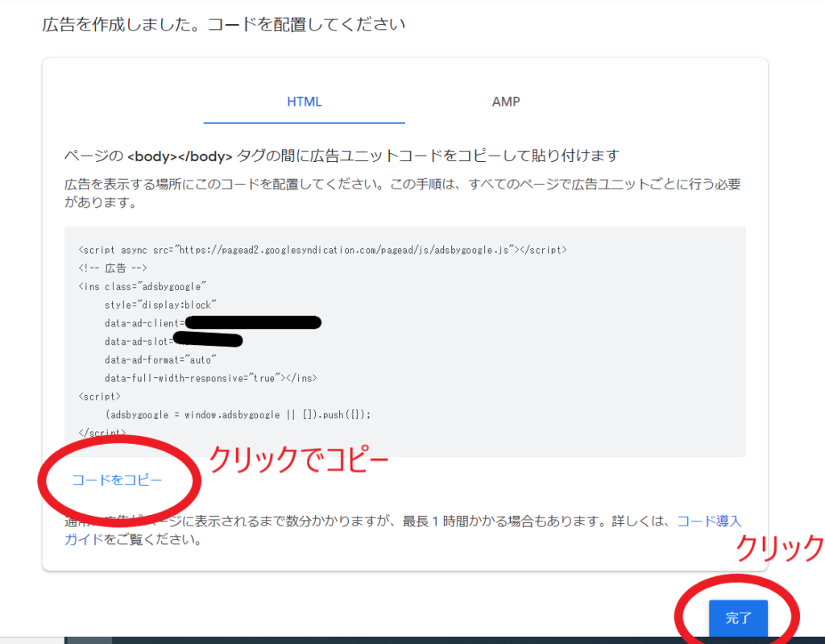Screen dimensions: 825x644
Task: Click the adsbygoogle push code line
Action: pos(238,415)
